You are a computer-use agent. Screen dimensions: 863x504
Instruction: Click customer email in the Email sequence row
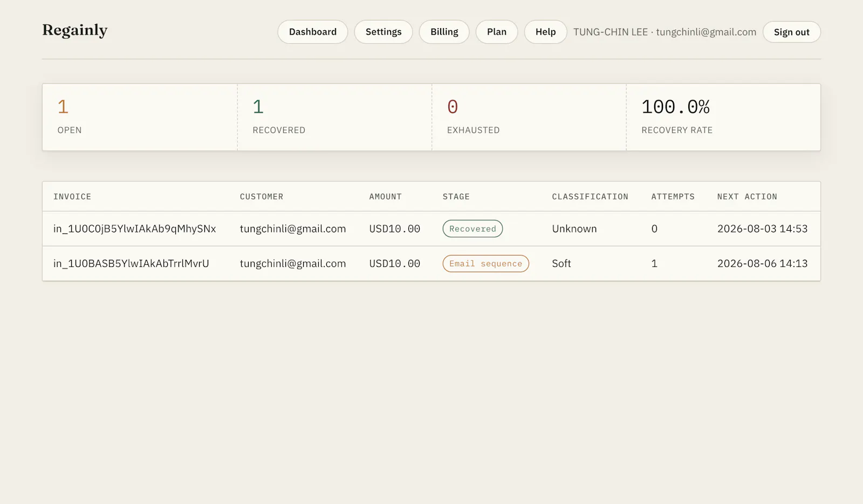[x=293, y=264]
